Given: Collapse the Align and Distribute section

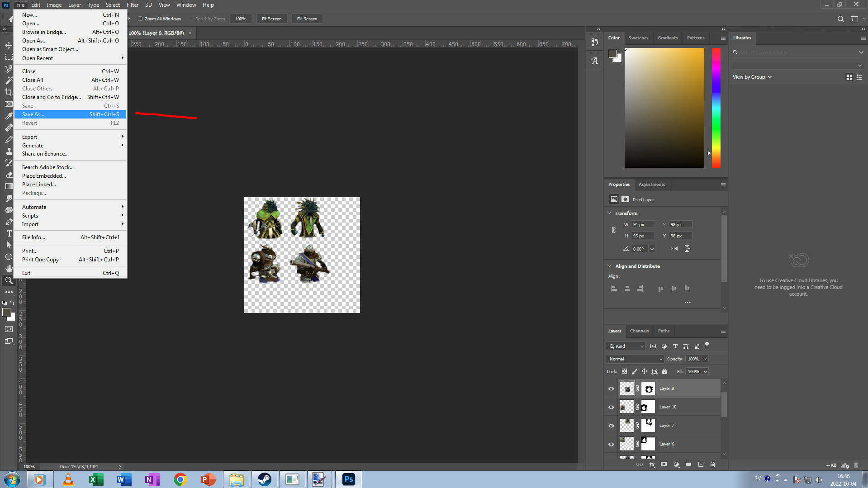Looking at the screenshot, I should click(609, 266).
